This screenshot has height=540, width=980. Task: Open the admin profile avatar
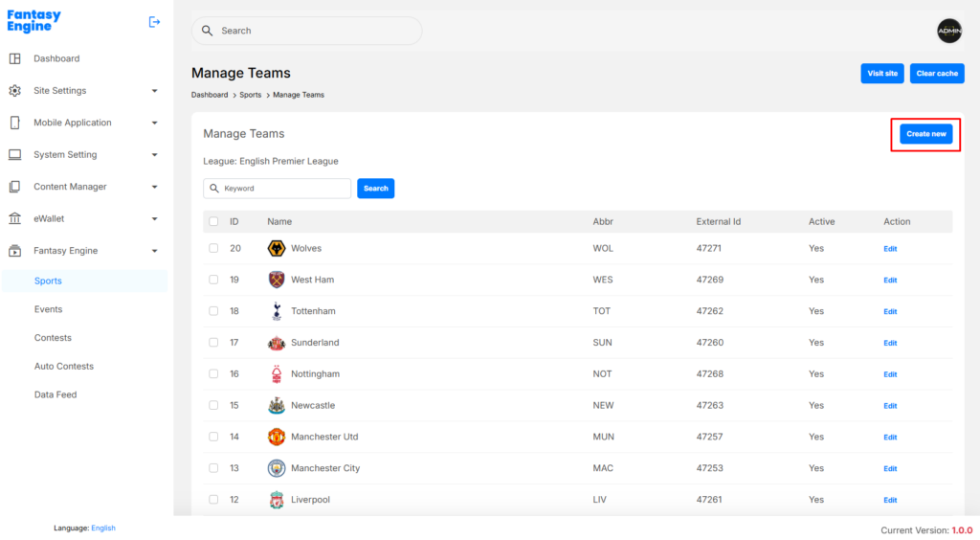(948, 31)
